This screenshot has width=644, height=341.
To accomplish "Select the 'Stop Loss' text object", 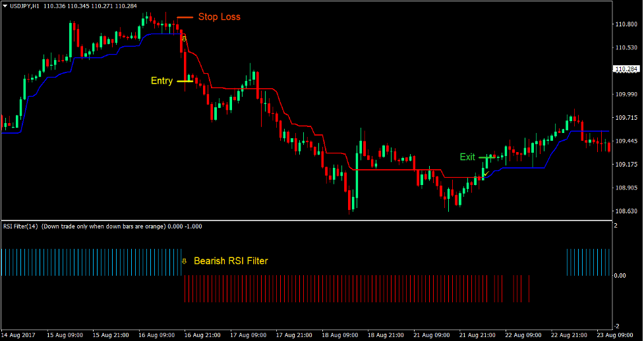I will (x=220, y=17).
